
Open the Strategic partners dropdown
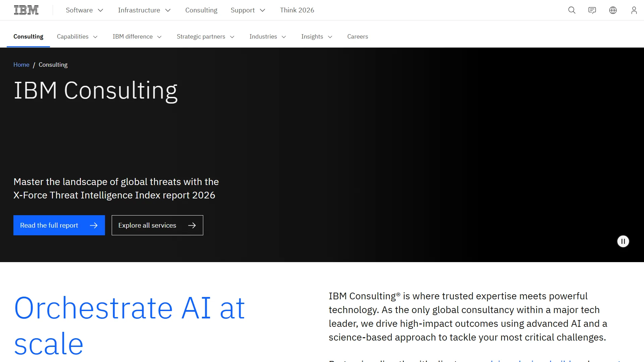point(205,37)
